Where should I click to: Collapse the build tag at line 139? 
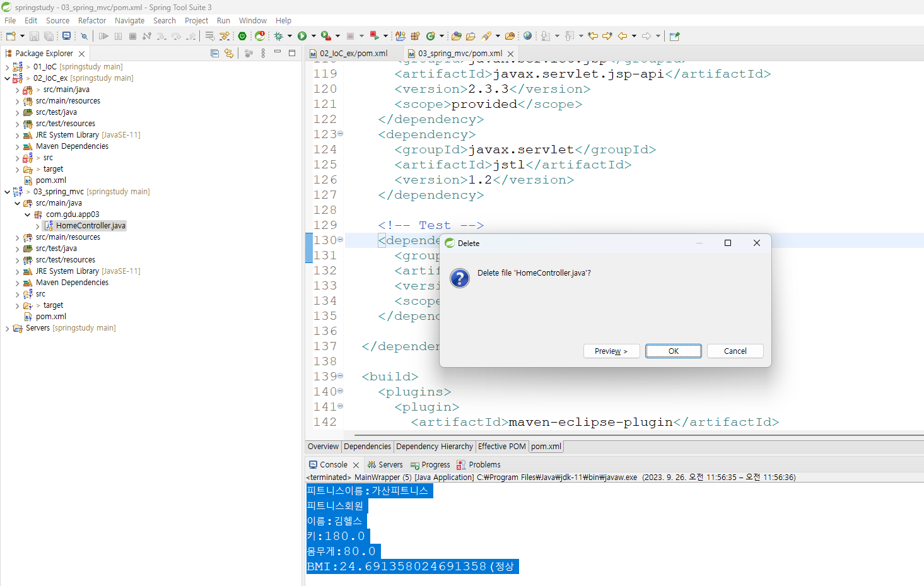coord(341,376)
